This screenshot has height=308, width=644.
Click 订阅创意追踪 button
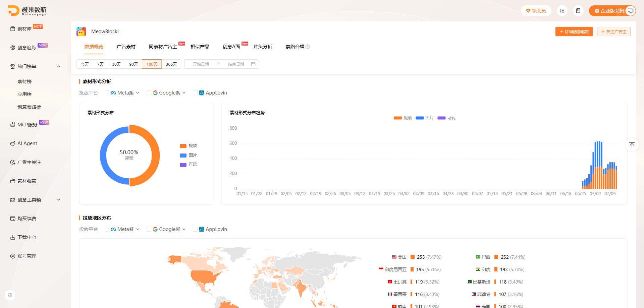point(574,32)
